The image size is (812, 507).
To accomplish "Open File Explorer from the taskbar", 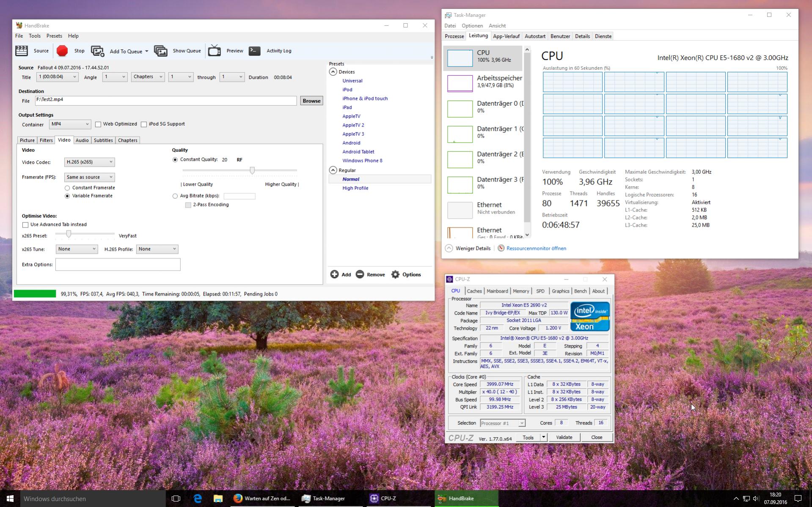I will coord(218,499).
